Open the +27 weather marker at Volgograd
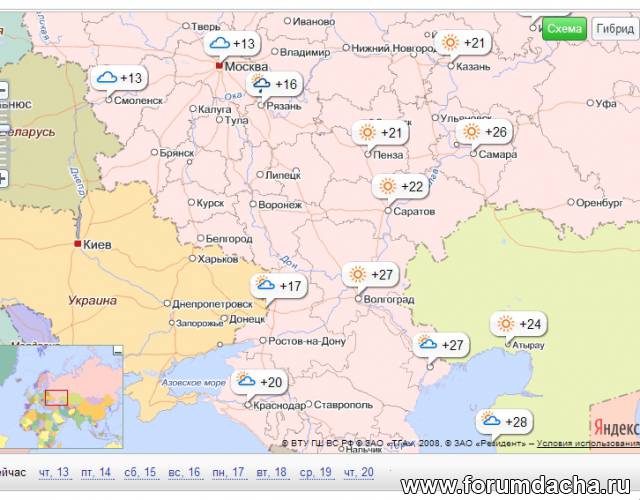 pos(370,274)
